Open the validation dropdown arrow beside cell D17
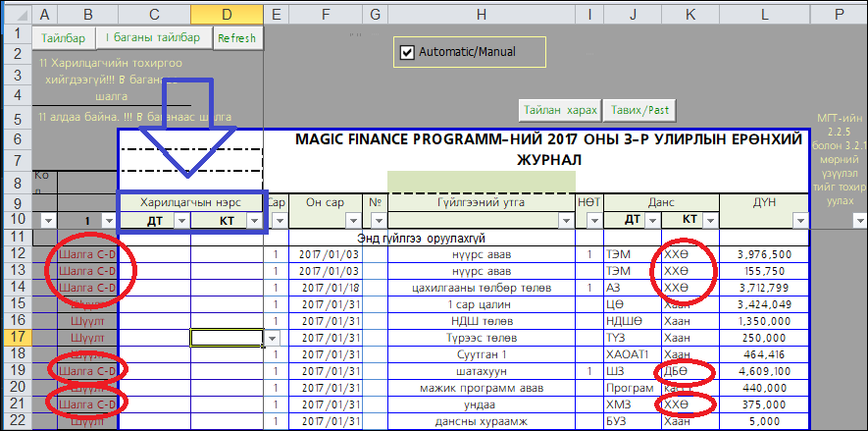 click(x=272, y=337)
